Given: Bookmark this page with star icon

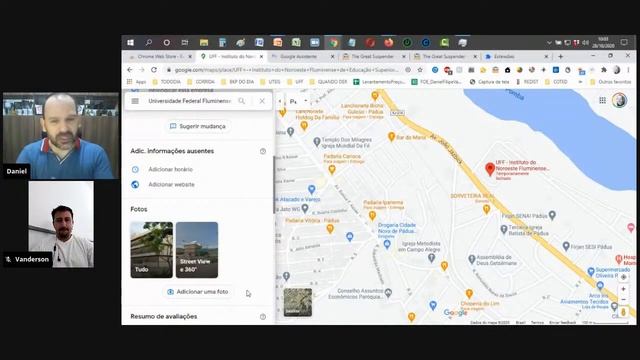Looking at the screenshot, I should 420,70.
